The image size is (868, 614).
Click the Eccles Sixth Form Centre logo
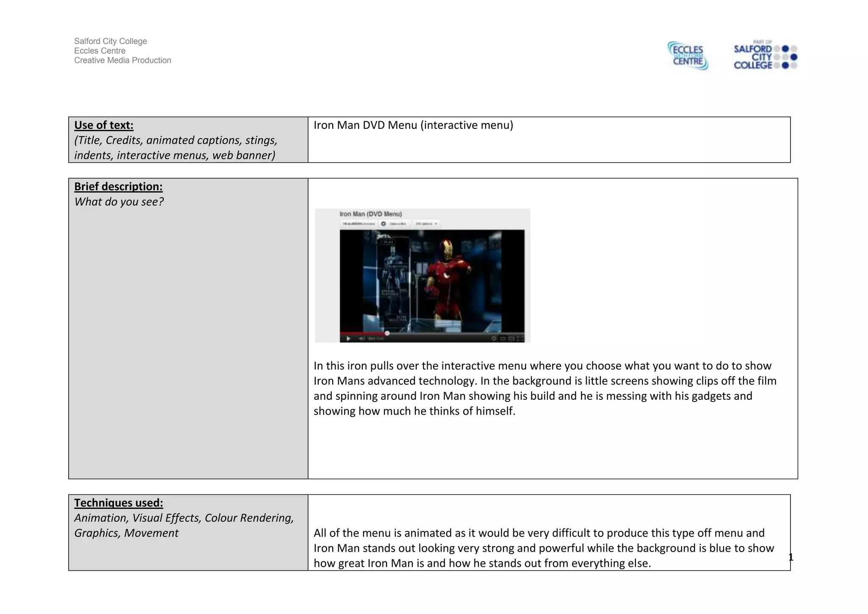click(x=687, y=56)
